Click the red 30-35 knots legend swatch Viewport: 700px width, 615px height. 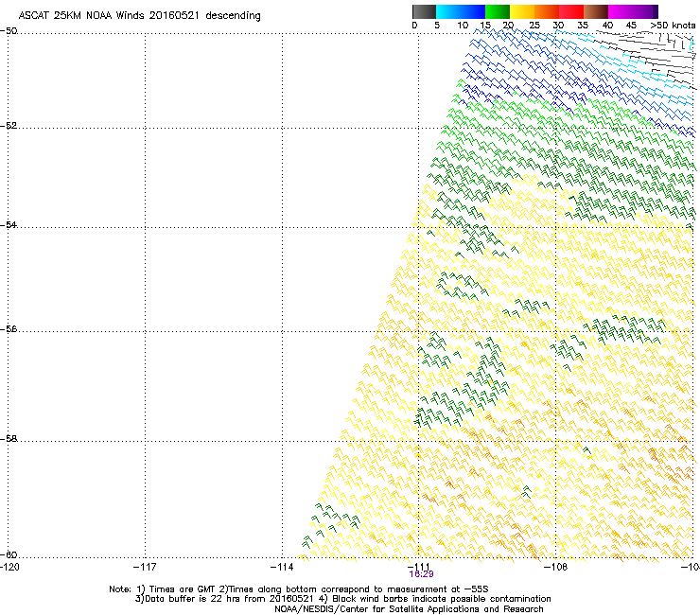[571, 11]
